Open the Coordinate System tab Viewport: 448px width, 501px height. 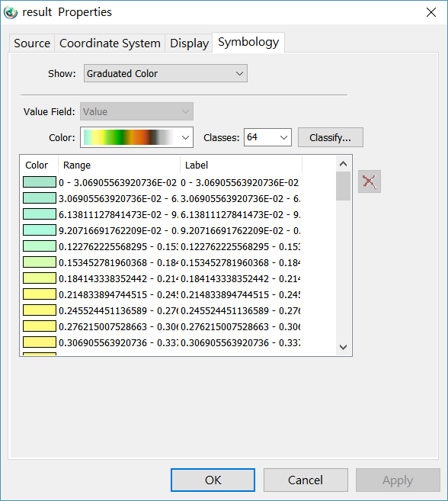110,43
